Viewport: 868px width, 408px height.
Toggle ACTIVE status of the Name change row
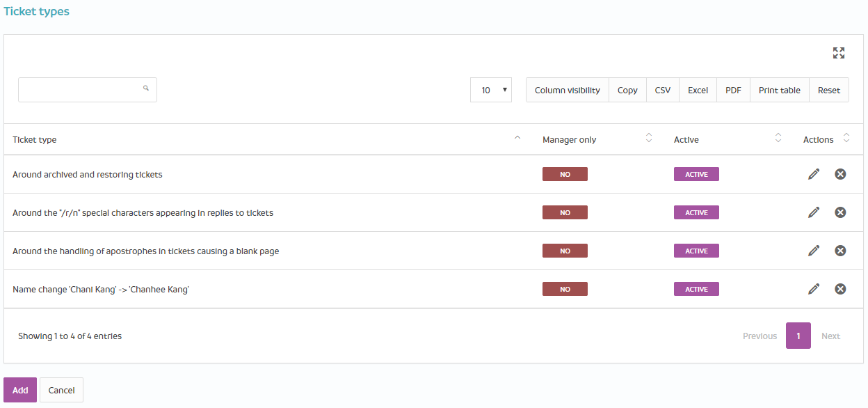(696, 289)
